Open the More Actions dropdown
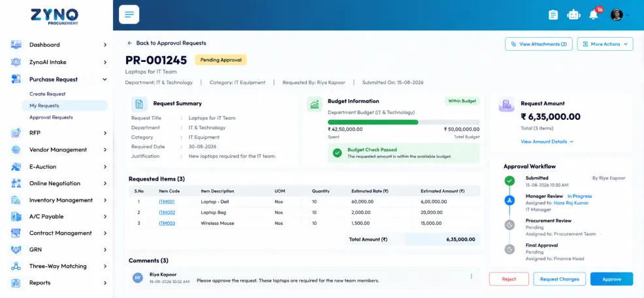Viewport: 644px width, 298px height. tap(605, 44)
